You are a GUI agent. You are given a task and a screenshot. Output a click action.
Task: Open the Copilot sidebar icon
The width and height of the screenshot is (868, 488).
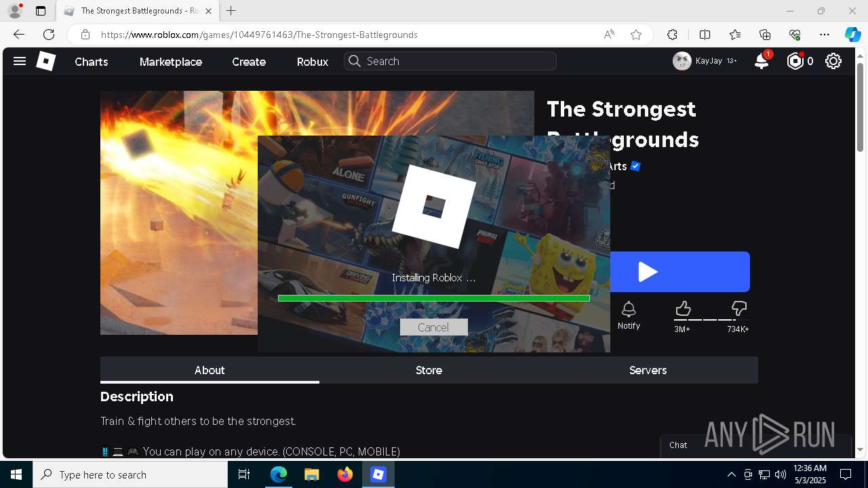(852, 35)
